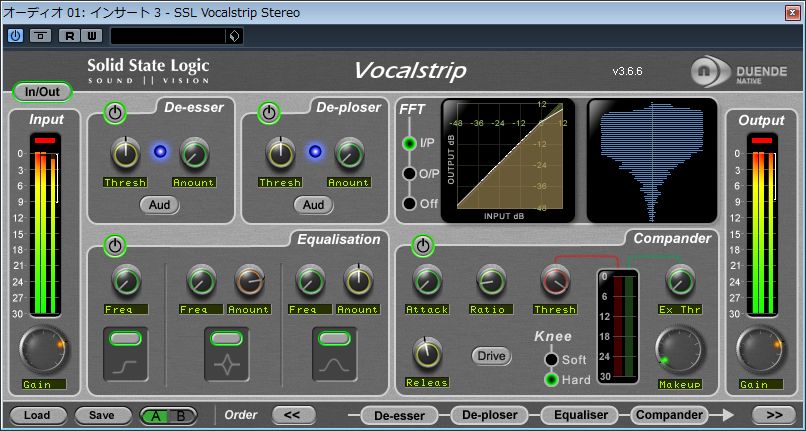Screen dimensions: 806x431
Task: Toggle the A/B comparison switch
Action: click(168, 416)
